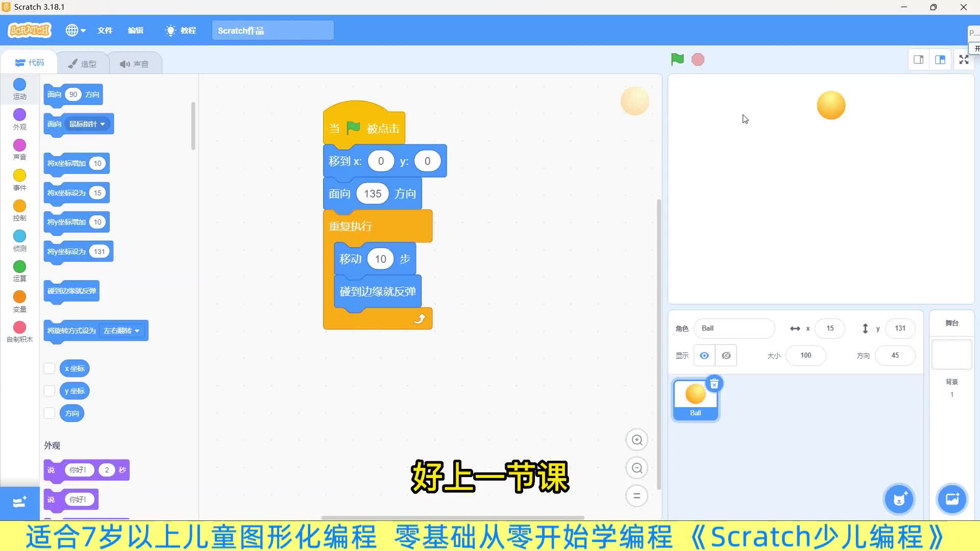Select the 运算 operators category
The height and width of the screenshot is (551, 980).
(19, 271)
